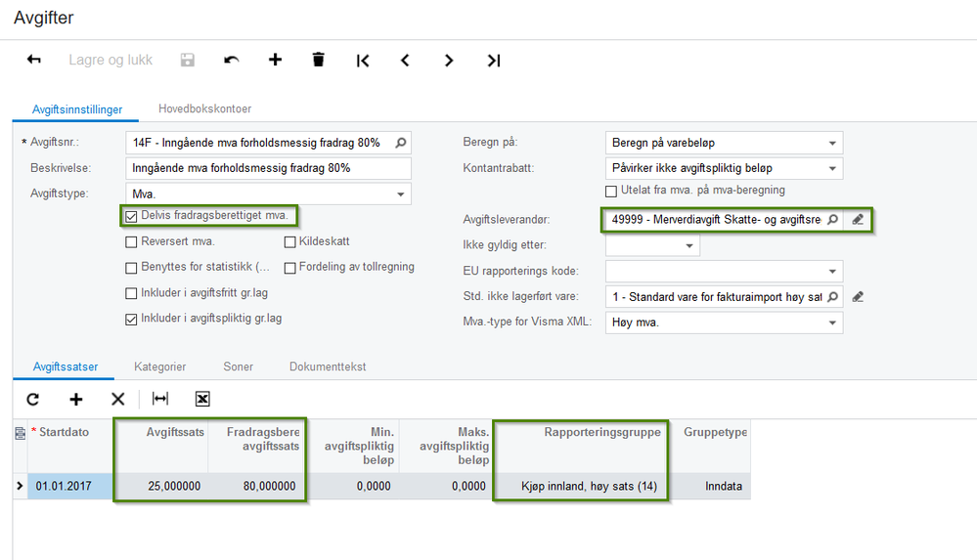Expand the Beregn på dropdown
The width and height of the screenshot is (977, 560).
[x=831, y=143]
